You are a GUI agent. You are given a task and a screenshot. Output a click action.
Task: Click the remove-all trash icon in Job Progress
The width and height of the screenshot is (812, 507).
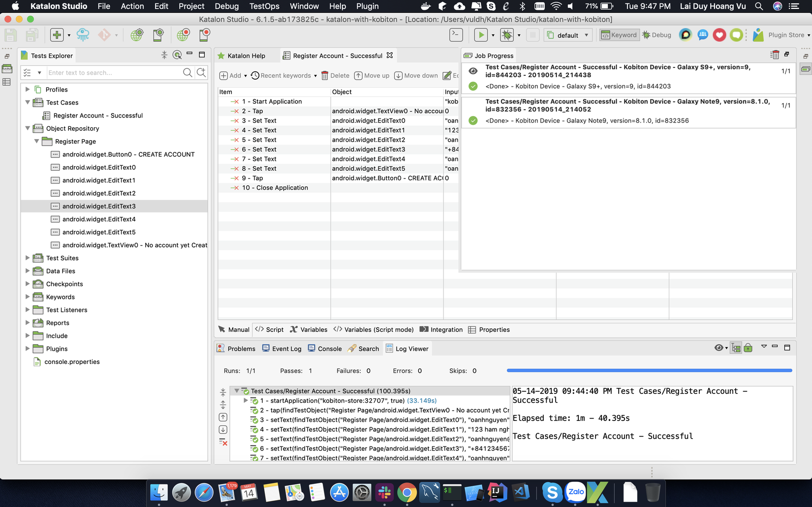(775, 55)
